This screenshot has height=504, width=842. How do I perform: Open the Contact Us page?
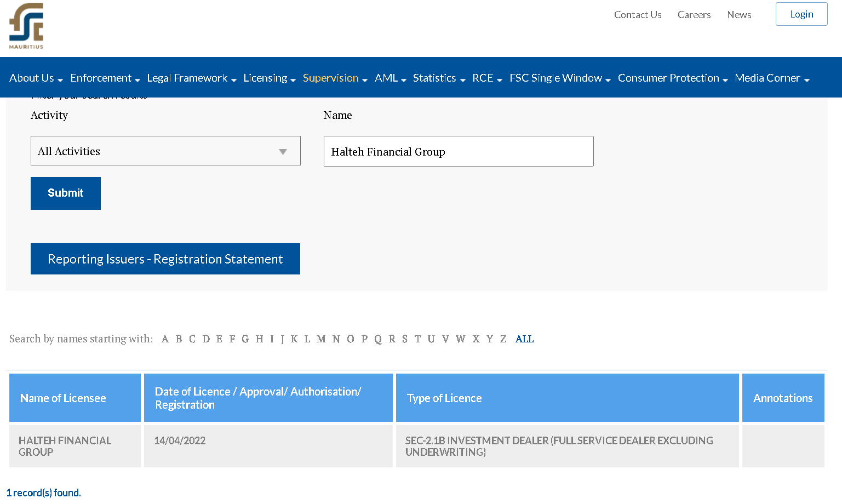638,15
